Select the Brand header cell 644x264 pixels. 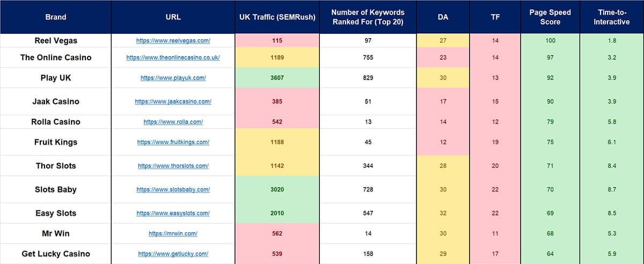(56, 17)
